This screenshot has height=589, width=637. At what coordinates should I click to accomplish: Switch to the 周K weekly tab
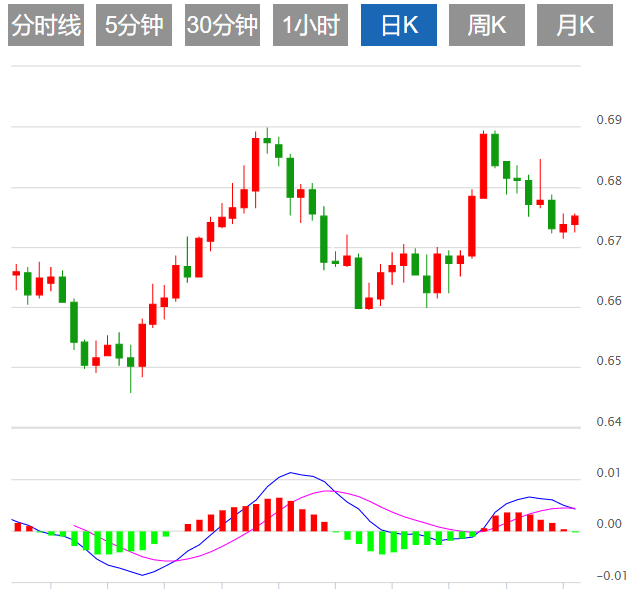pyautogui.click(x=487, y=25)
